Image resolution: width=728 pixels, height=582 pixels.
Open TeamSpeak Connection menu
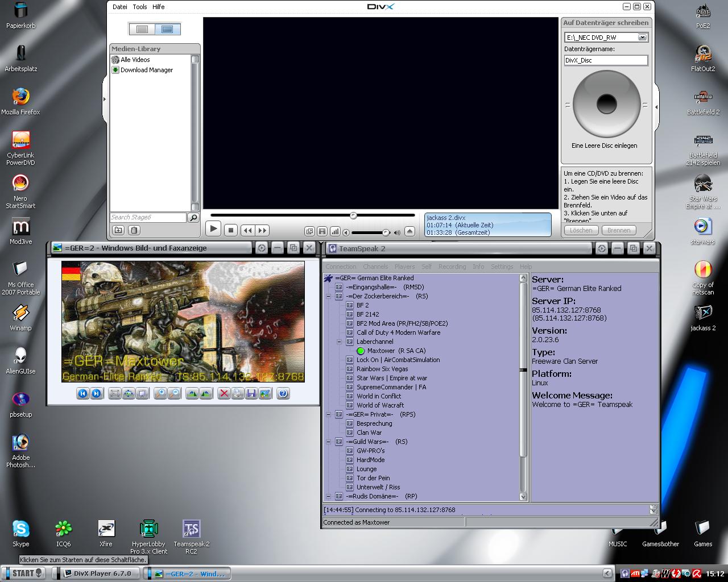point(341,267)
